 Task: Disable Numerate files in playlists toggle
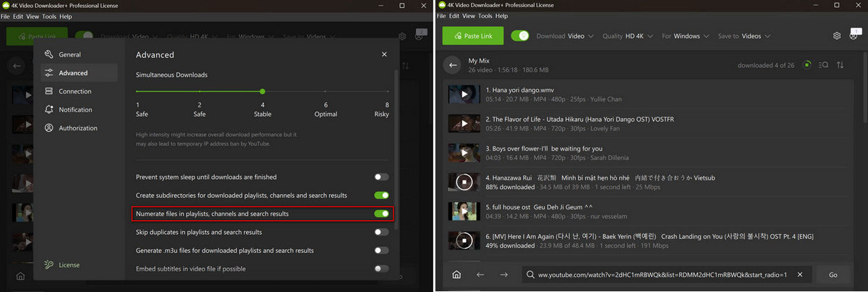pos(381,214)
